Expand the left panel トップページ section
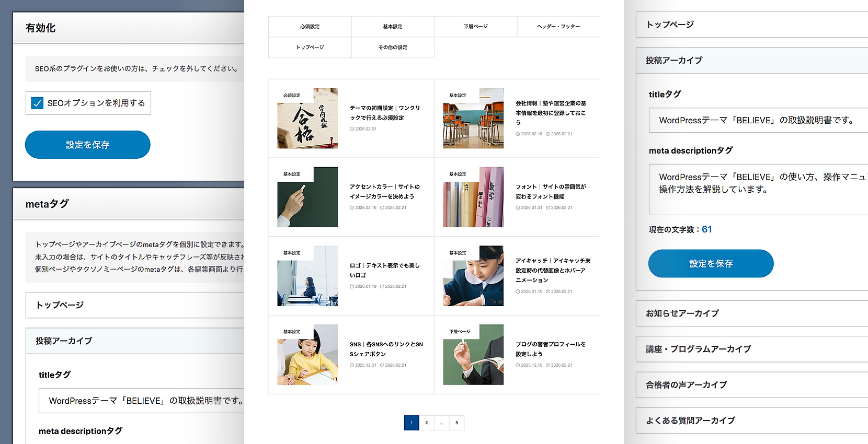The image size is (868, 444). [x=135, y=305]
